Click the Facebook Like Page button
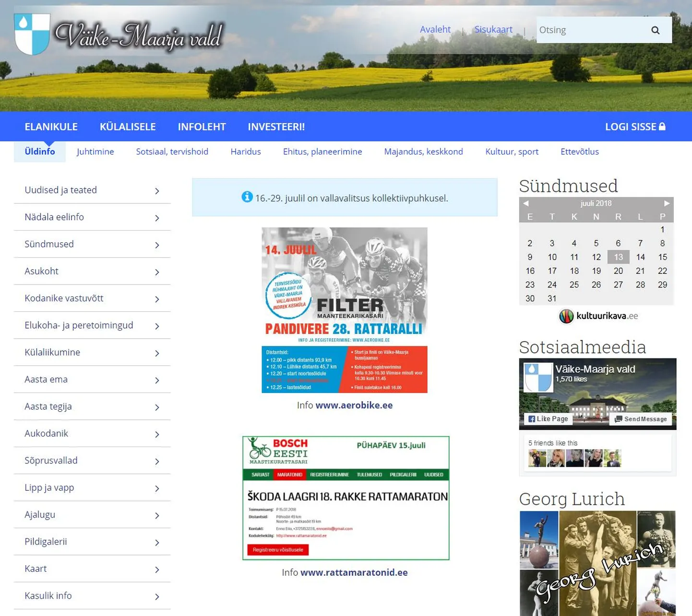The width and height of the screenshot is (692, 616). pyautogui.click(x=548, y=419)
